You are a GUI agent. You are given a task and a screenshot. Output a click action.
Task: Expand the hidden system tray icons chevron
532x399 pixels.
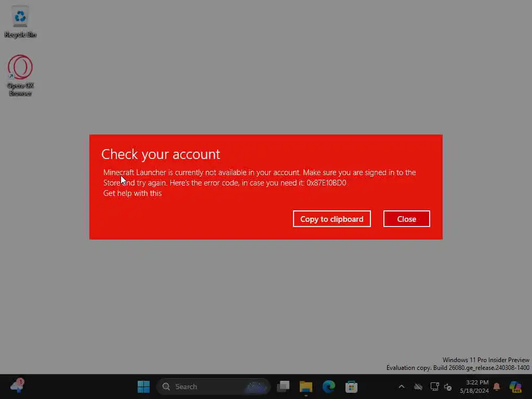[x=402, y=387]
